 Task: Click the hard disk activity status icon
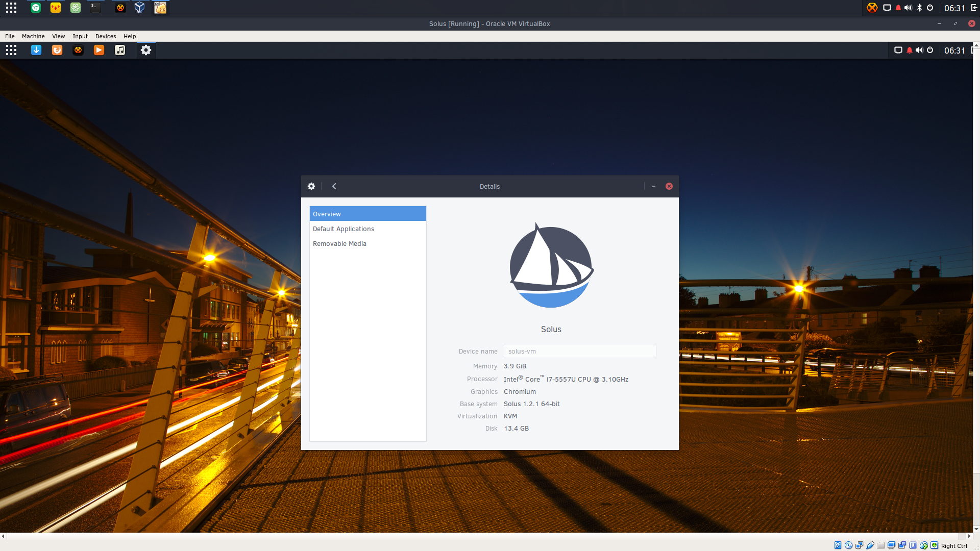tap(838, 545)
